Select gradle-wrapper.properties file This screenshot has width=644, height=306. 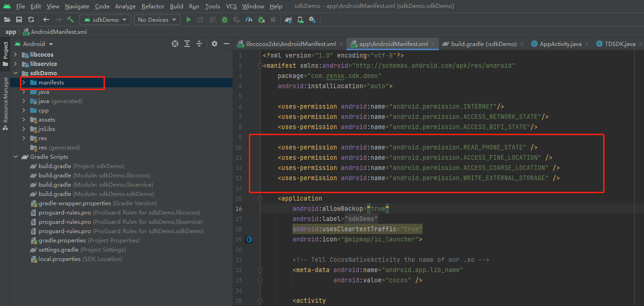click(94, 203)
